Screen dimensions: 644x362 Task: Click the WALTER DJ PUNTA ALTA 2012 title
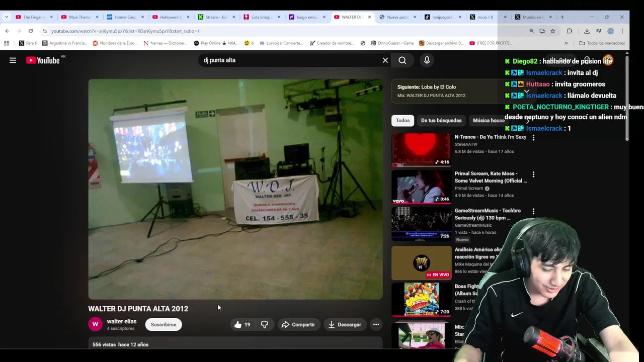click(138, 309)
